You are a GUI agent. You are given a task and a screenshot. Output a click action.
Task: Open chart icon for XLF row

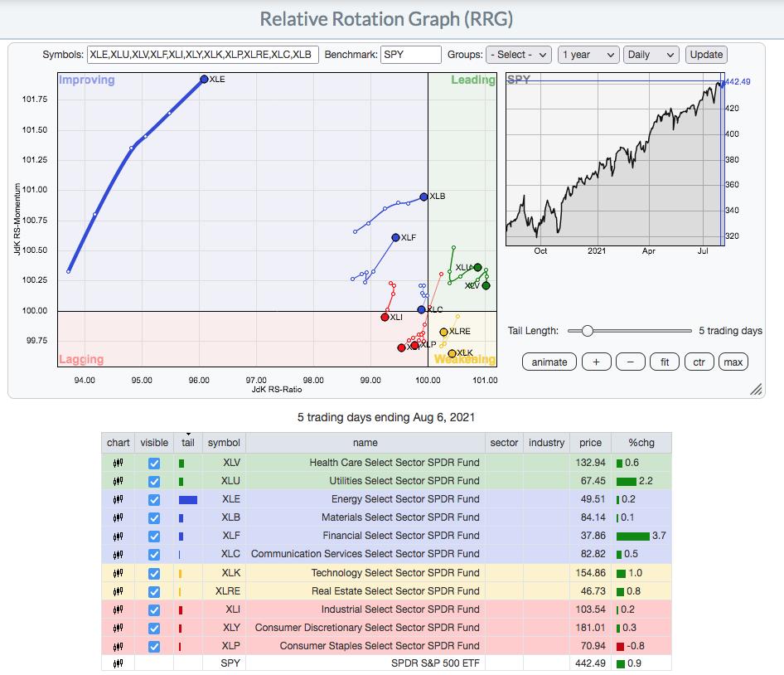click(118, 537)
